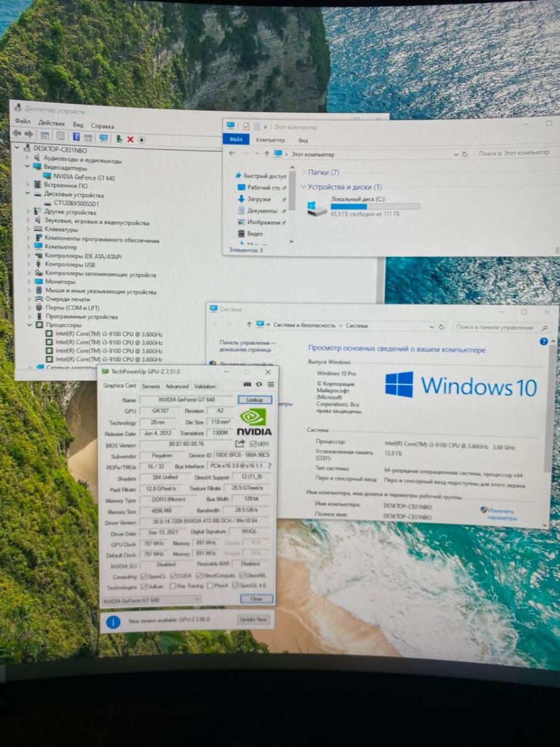Click the Close button in GPU-Z
Image resolution: width=560 pixels, height=747 pixels.
coord(256,599)
